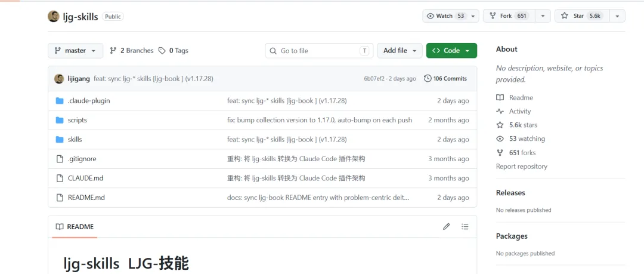
Task: Click the .claude-plugin folder icon
Action: (60, 101)
